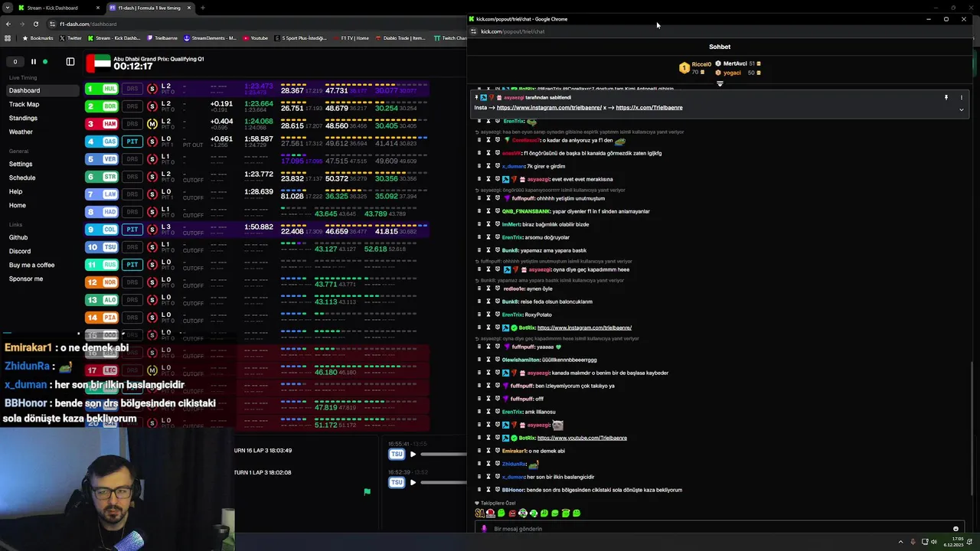980x551 pixels.
Task: Click the message input field in chat
Action: click(720, 529)
